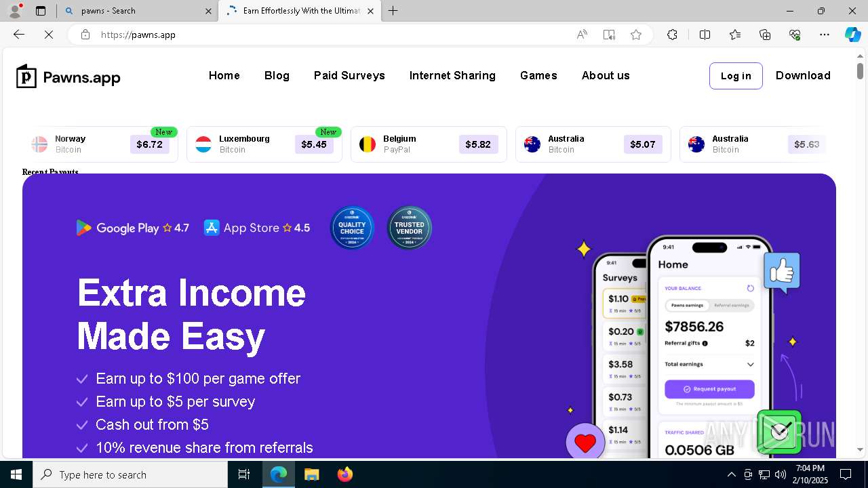The height and width of the screenshot is (488, 868).
Task: Open Settings and more ellipsis menu
Action: point(825,35)
